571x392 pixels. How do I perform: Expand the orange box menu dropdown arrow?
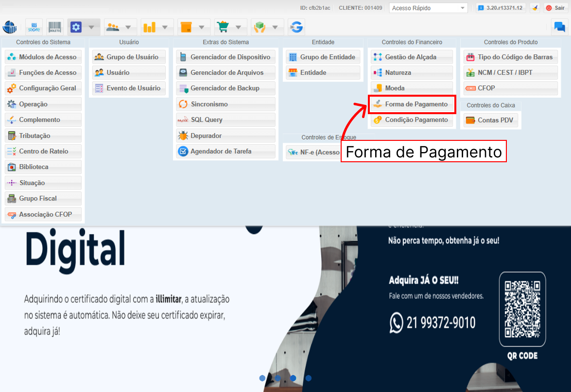(201, 27)
